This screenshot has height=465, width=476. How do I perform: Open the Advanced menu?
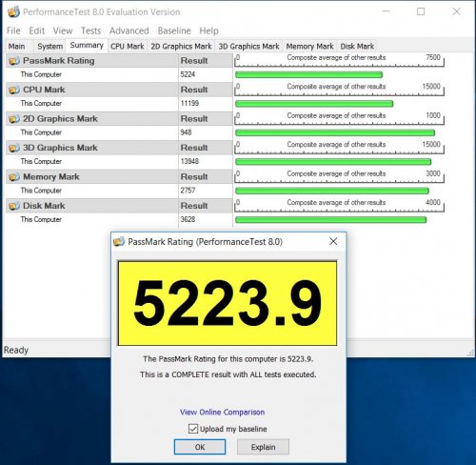(129, 30)
